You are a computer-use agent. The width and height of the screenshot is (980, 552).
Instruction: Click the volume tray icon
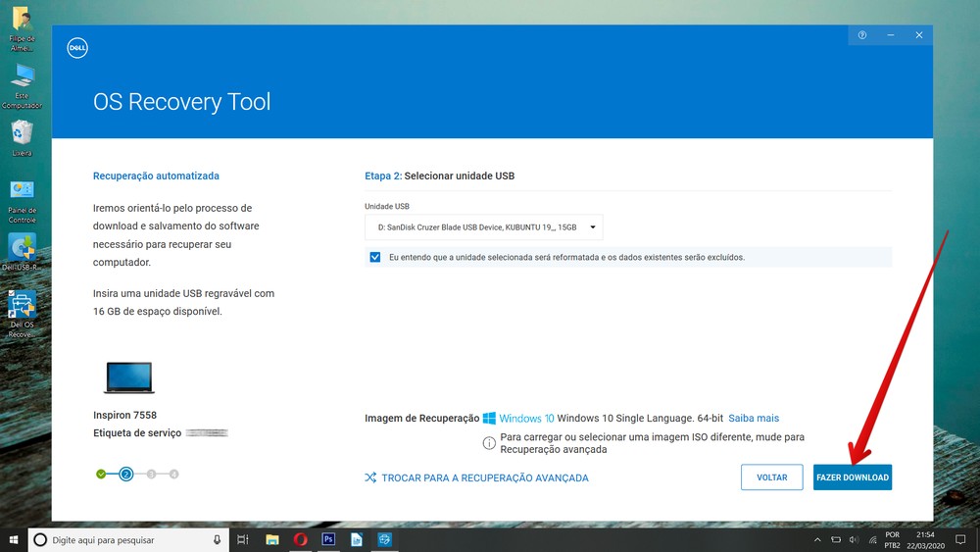tap(854, 540)
